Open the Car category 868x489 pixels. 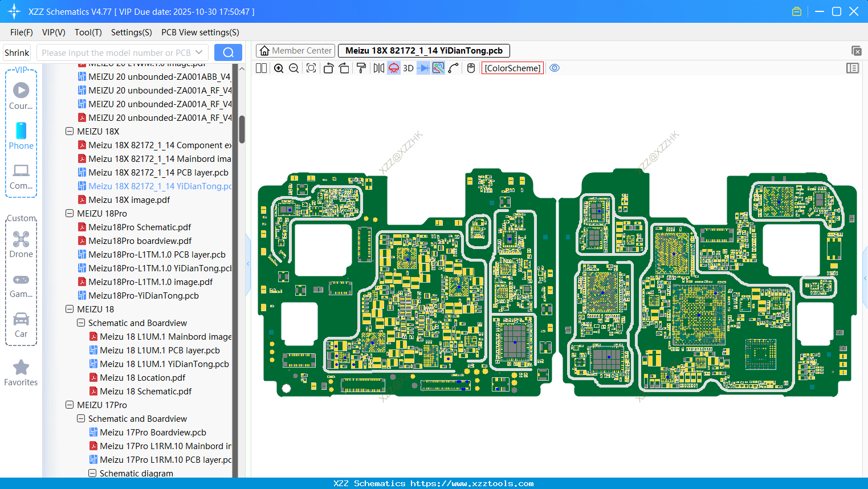click(x=21, y=325)
